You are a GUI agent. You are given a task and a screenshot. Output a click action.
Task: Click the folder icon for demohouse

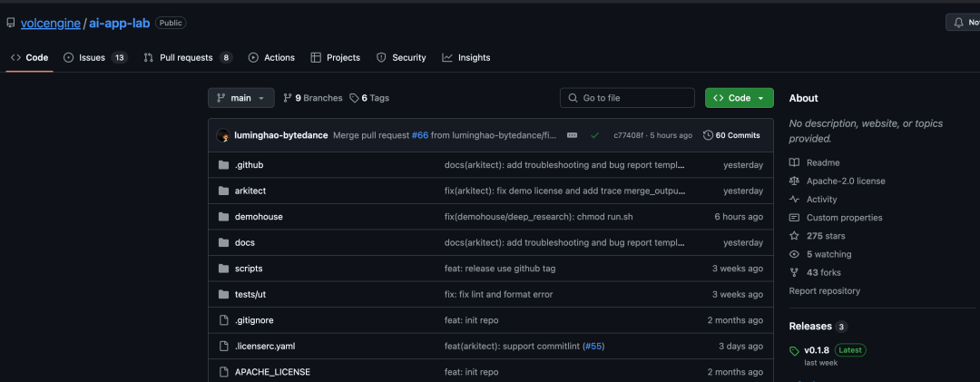click(x=224, y=217)
